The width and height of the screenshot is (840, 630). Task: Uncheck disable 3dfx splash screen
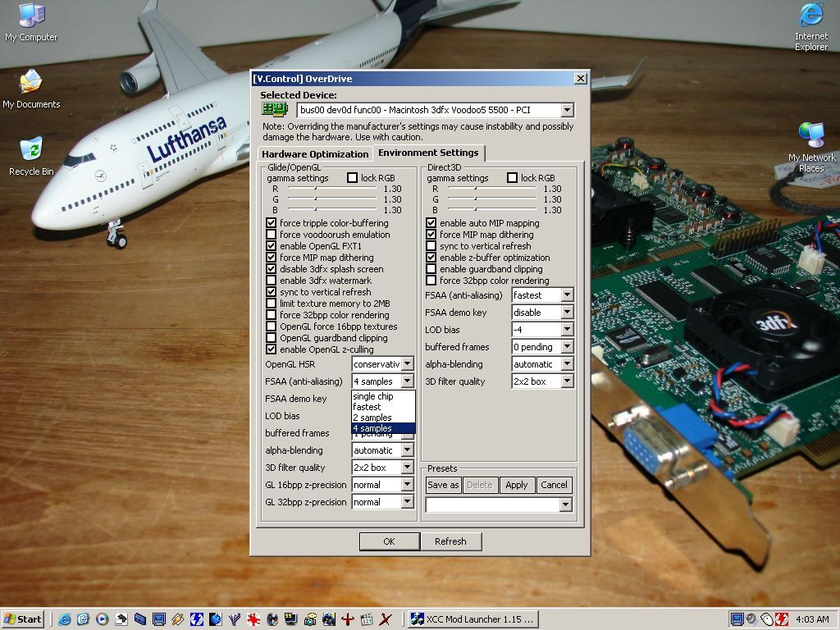pyautogui.click(x=271, y=269)
